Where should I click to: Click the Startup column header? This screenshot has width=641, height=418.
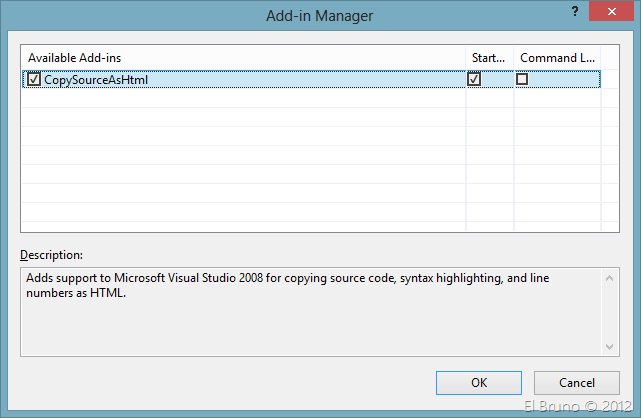pos(489,57)
